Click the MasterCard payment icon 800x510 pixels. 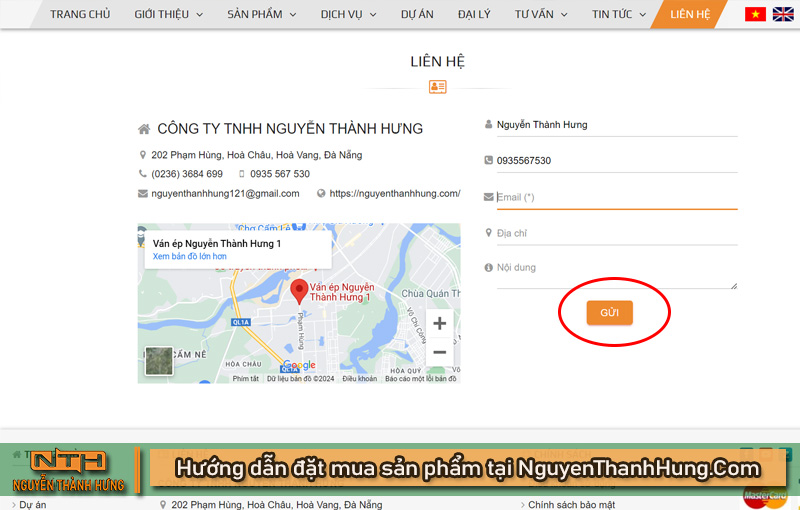tap(765, 498)
